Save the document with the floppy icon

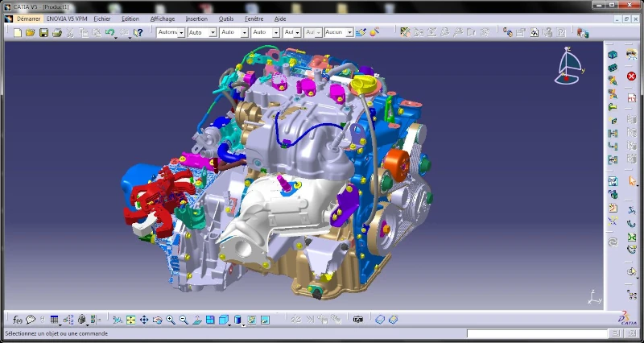pos(43,33)
